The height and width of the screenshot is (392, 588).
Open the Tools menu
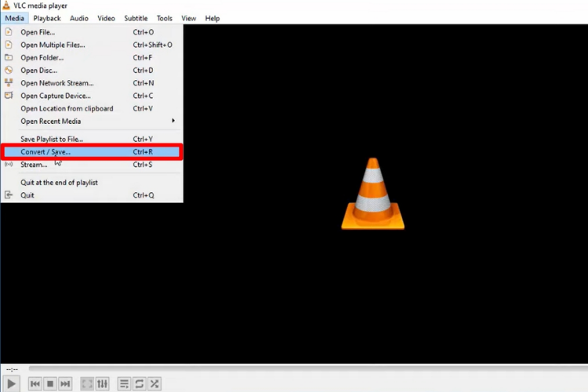click(x=165, y=18)
